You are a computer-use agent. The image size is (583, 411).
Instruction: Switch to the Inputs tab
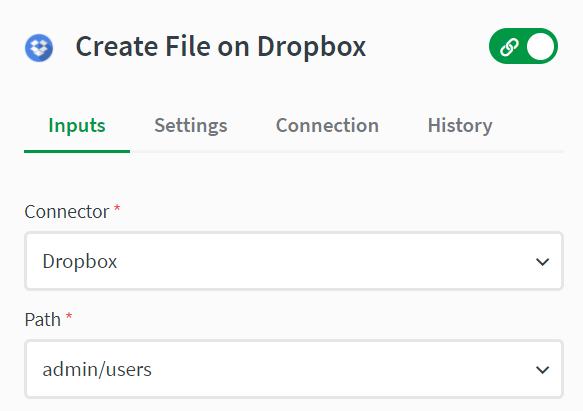pyautogui.click(x=77, y=126)
